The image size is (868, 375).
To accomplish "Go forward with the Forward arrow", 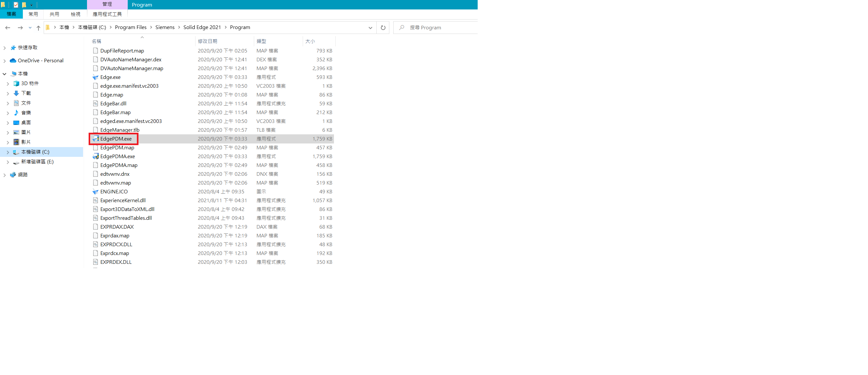I will [20, 28].
